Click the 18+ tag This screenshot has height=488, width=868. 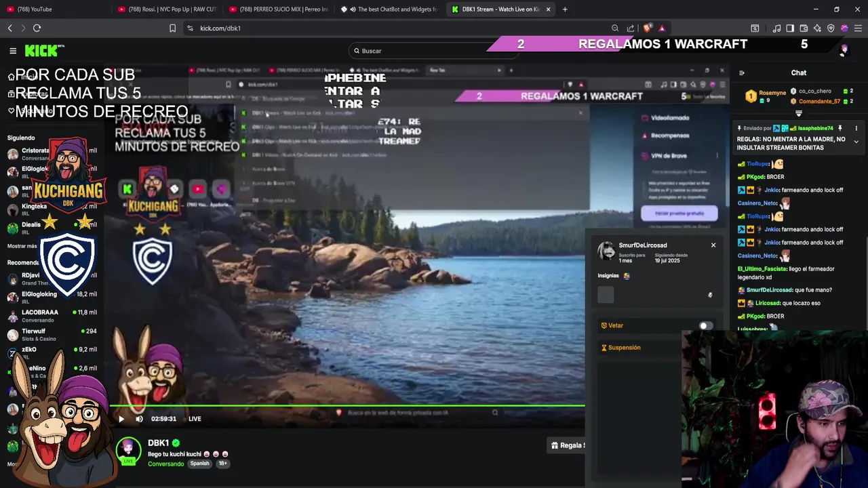(x=222, y=464)
